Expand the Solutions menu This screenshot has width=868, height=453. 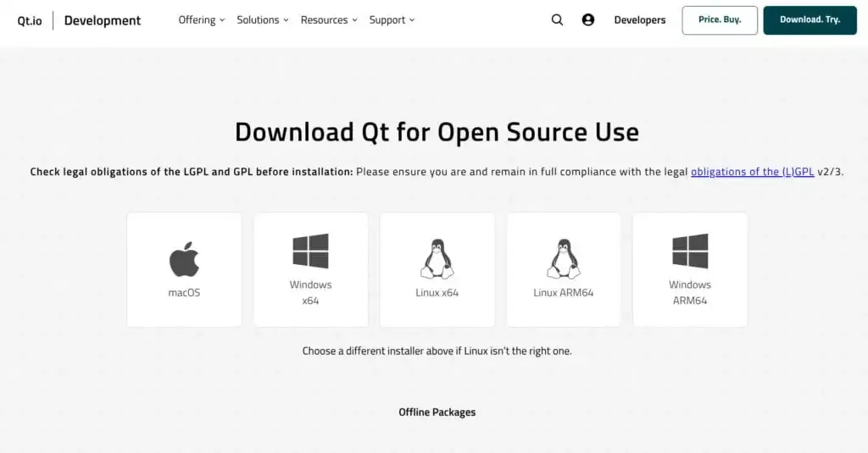tap(263, 20)
